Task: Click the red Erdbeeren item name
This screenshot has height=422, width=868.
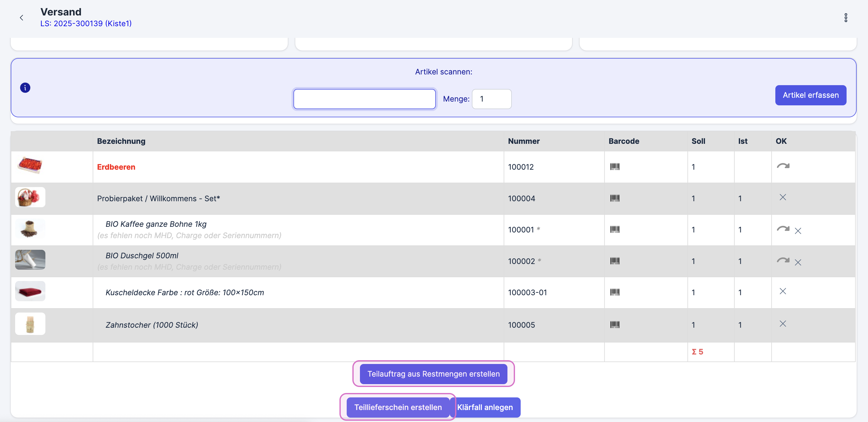Action: coord(116,167)
